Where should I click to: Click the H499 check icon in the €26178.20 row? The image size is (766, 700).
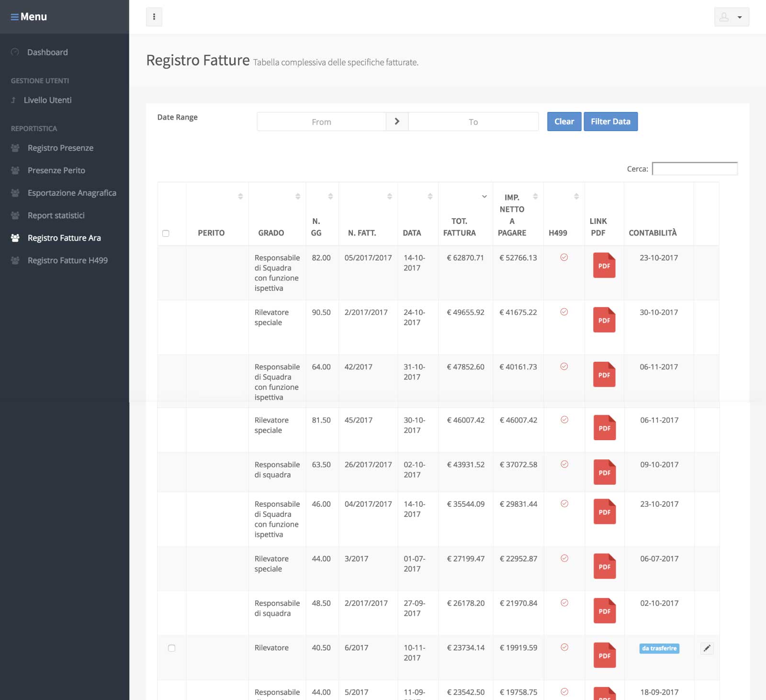[x=564, y=603]
